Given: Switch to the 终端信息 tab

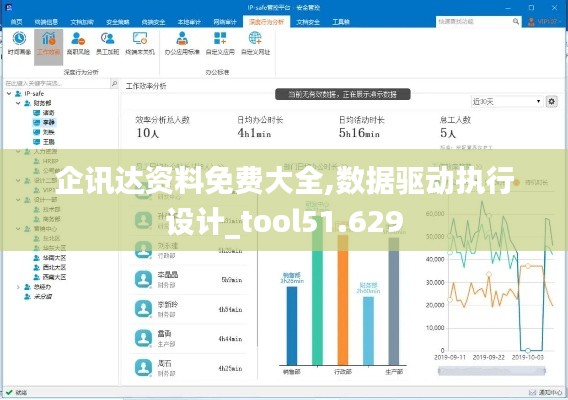Looking at the screenshot, I should (46, 22).
